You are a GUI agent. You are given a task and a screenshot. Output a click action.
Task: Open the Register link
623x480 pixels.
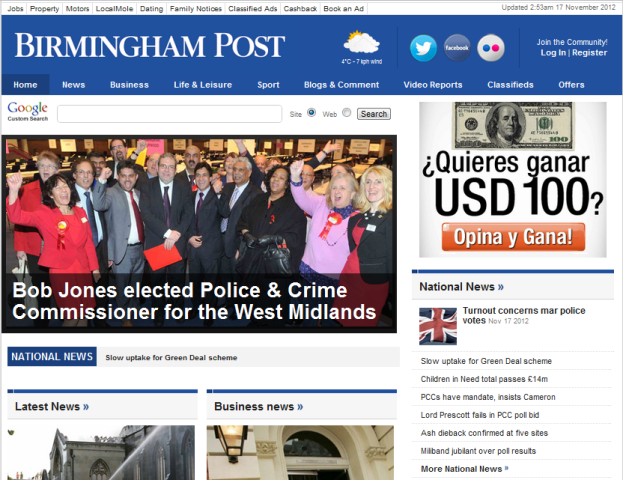tap(589, 53)
